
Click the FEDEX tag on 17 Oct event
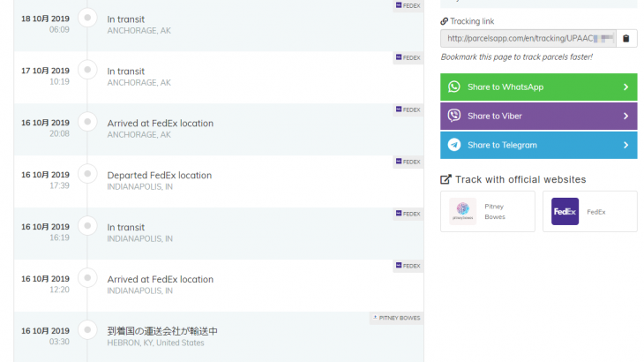(408, 57)
